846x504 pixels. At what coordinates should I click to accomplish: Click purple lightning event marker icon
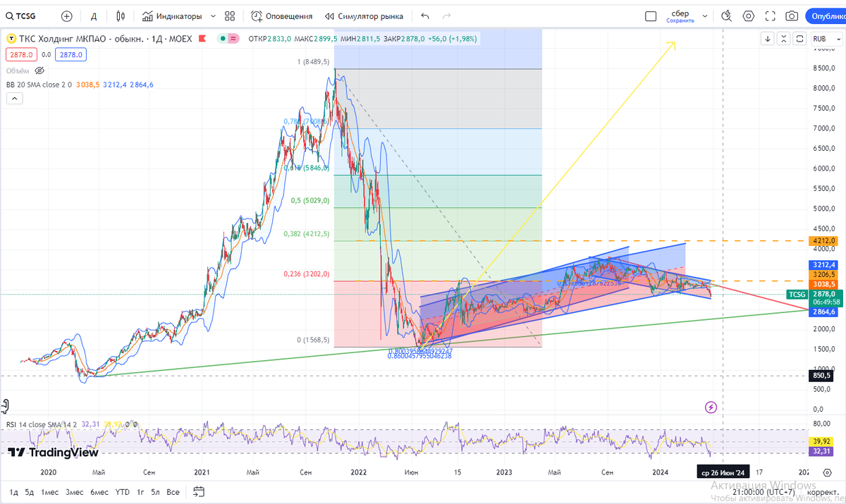(711, 407)
